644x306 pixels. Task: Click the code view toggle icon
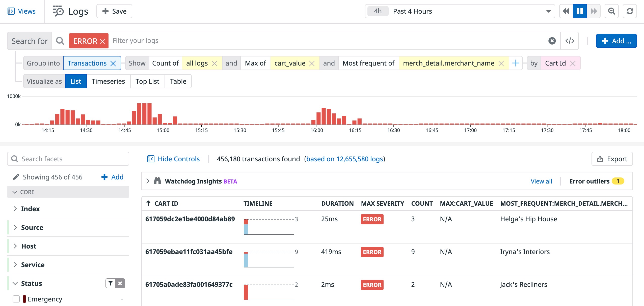click(x=570, y=41)
